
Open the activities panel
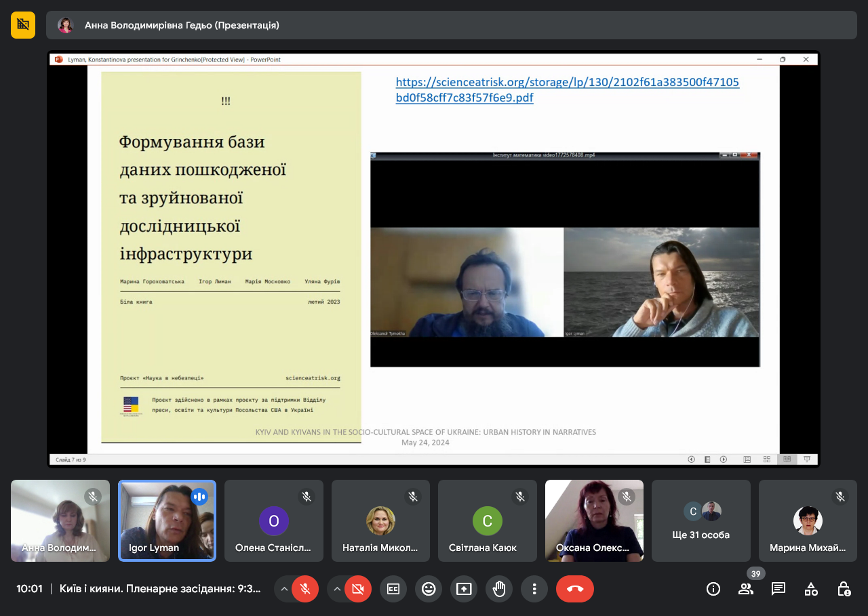(811, 589)
